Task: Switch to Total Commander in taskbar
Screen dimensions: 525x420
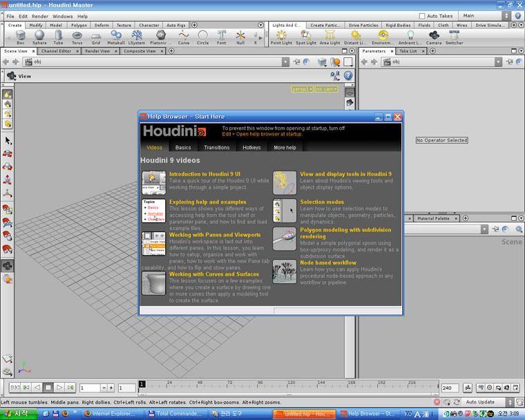Action: [175, 414]
